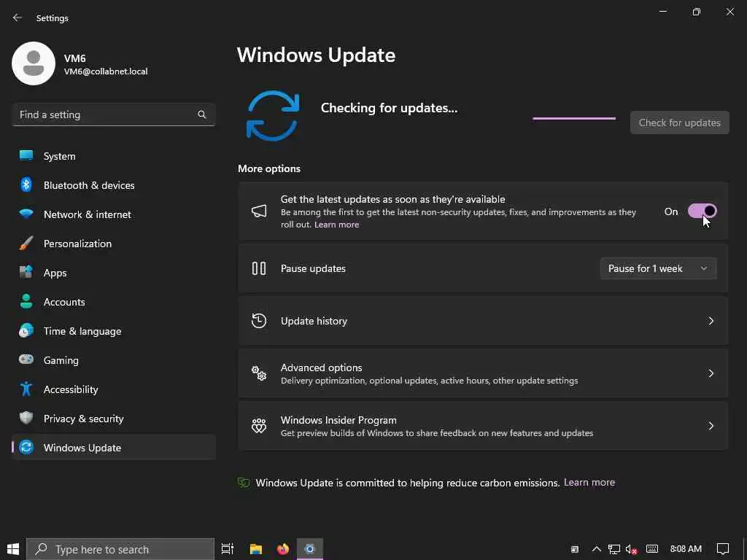Go to Bluetooth & devices settings
The image size is (747, 560).
point(113,185)
